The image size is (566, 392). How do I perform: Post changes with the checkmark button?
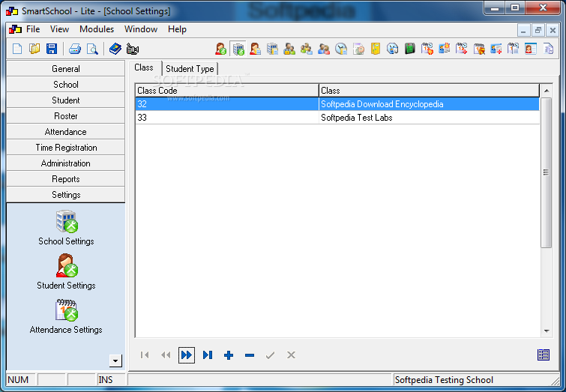tap(271, 355)
